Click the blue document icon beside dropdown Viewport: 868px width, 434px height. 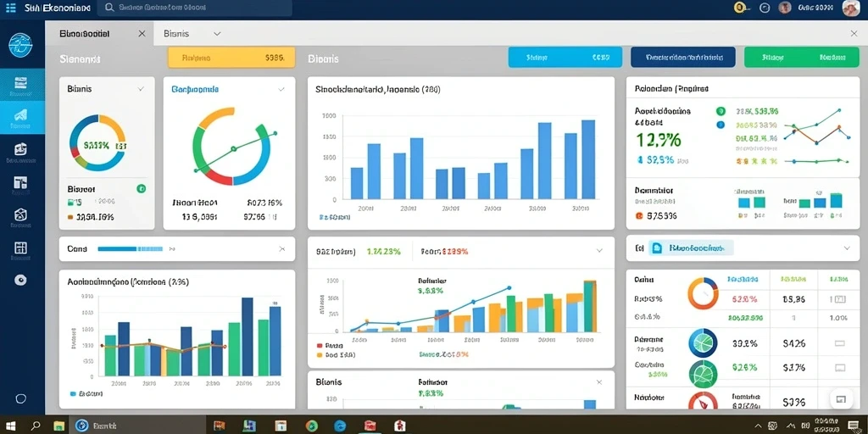pyautogui.click(x=657, y=249)
